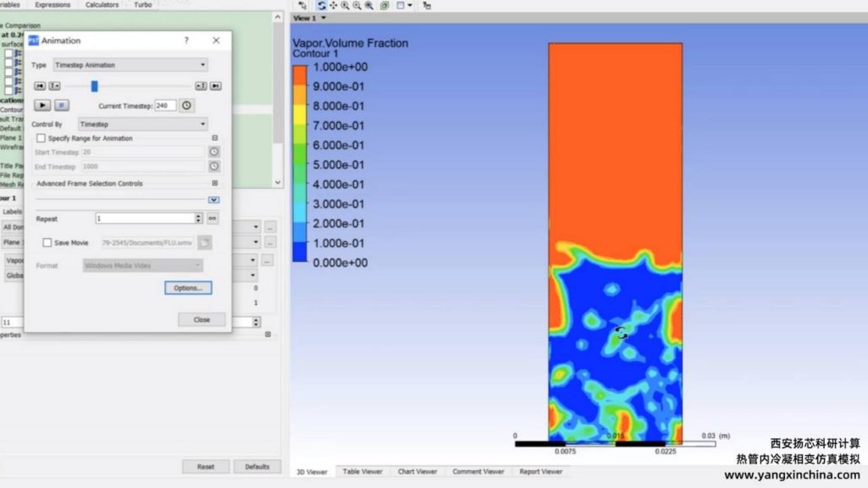Collapse the Specify Range for Animation section
The height and width of the screenshot is (488, 868).
[214, 138]
